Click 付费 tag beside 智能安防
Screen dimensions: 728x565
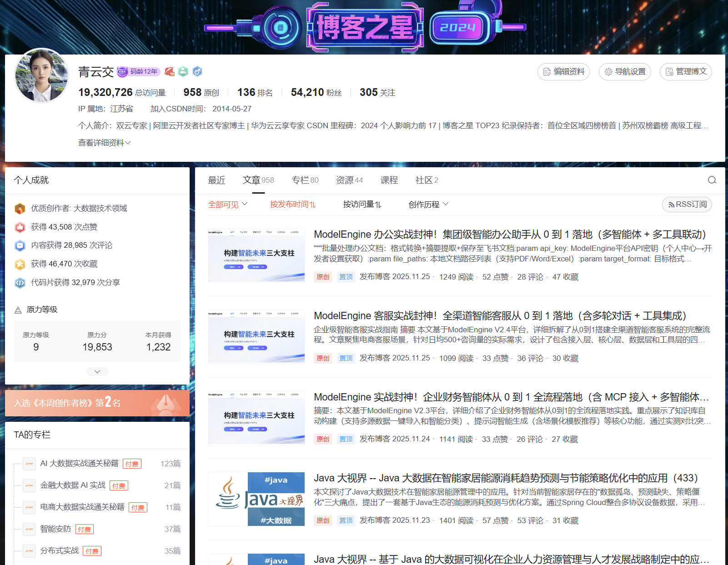pos(85,529)
